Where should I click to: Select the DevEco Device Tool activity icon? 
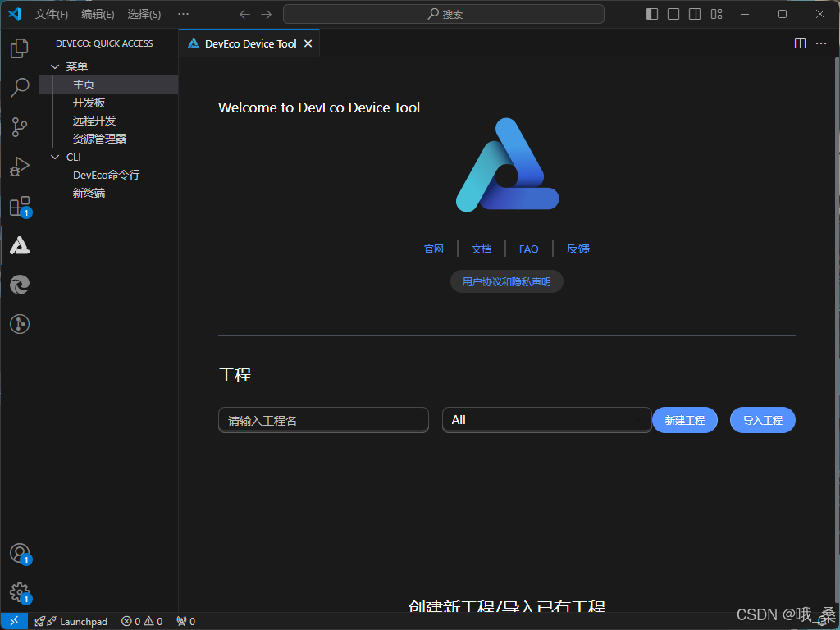(x=20, y=245)
